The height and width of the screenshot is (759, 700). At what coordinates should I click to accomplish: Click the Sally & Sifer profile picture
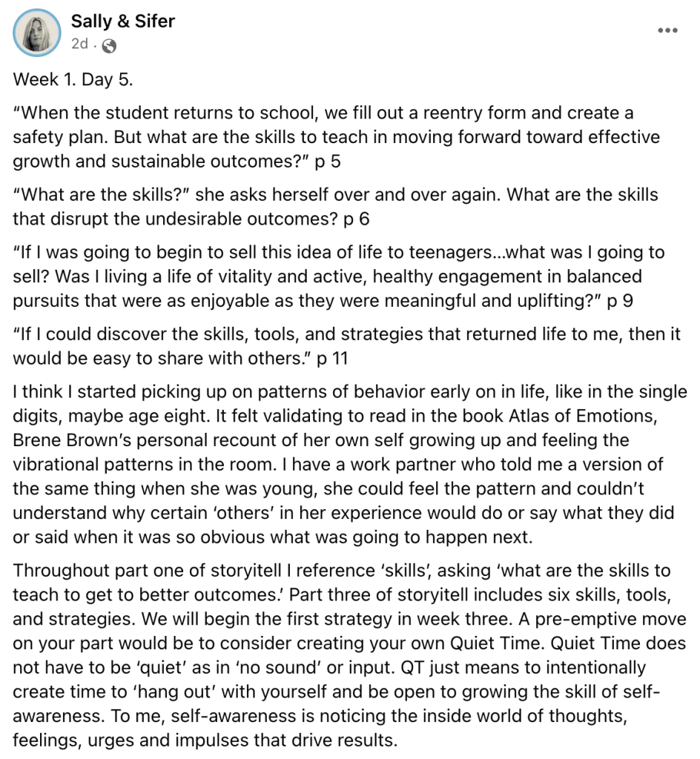pyautogui.click(x=36, y=32)
